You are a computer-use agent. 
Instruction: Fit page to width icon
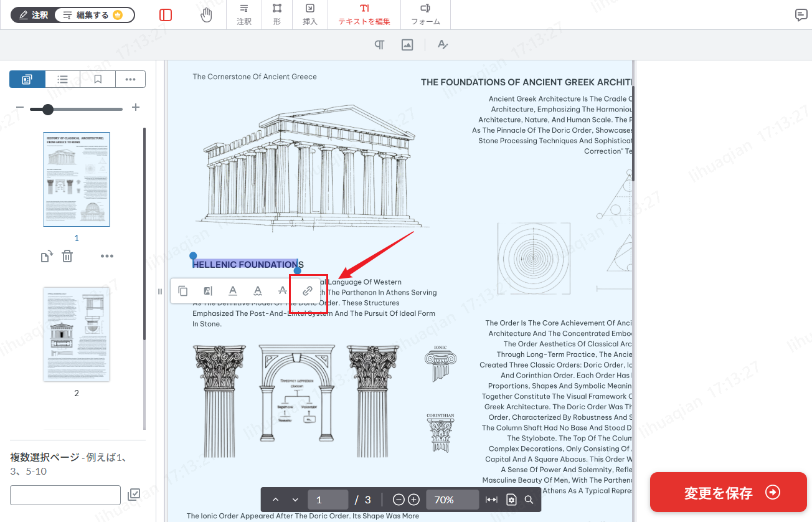pyautogui.click(x=492, y=500)
